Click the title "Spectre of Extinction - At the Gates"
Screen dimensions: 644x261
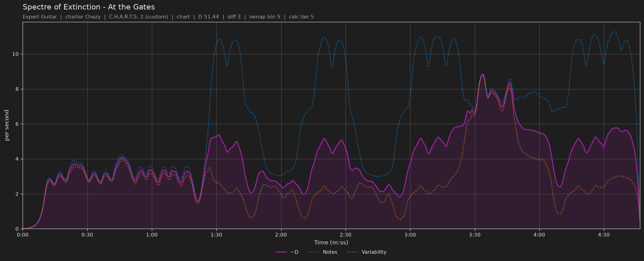89,7
